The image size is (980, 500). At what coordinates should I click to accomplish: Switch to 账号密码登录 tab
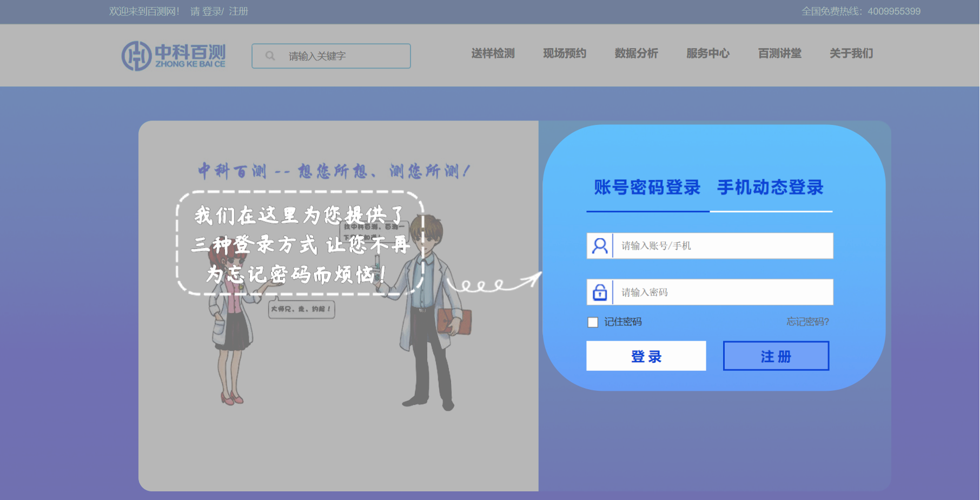[x=647, y=188]
